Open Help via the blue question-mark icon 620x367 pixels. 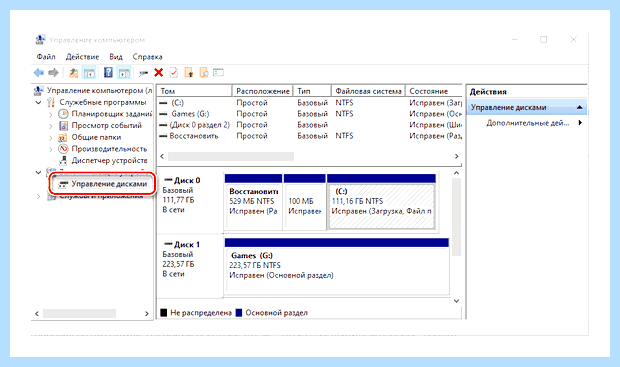tap(108, 73)
